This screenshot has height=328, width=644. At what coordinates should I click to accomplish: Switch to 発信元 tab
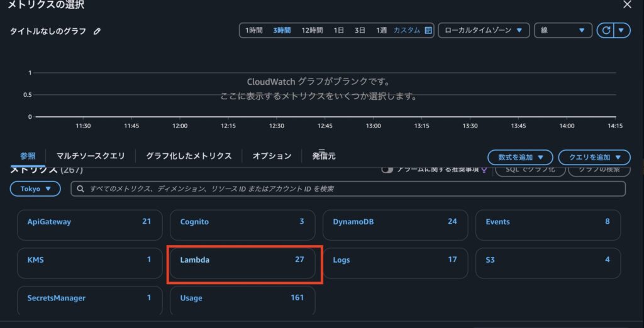tap(324, 156)
